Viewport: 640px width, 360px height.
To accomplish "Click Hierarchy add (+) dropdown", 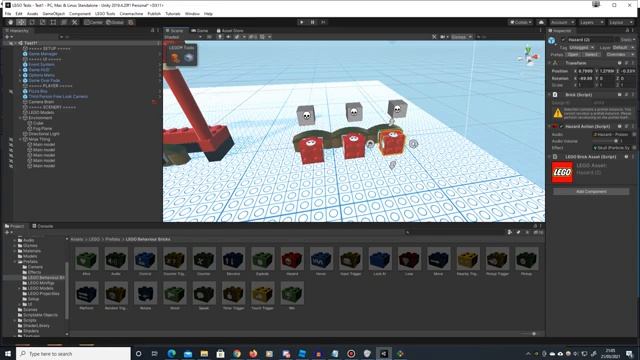I will (x=8, y=37).
